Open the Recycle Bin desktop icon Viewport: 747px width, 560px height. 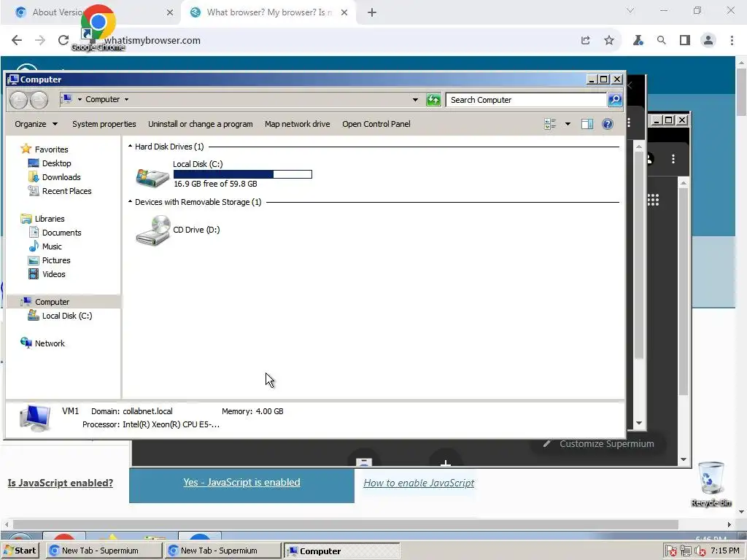pyautogui.click(x=711, y=484)
